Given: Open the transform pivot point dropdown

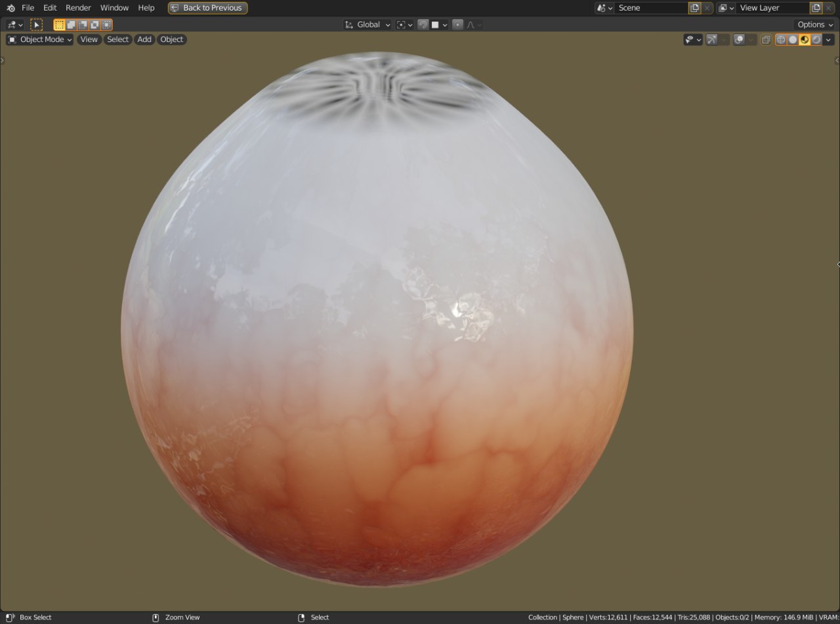Looking at the screenshot, I should (405, 25).
